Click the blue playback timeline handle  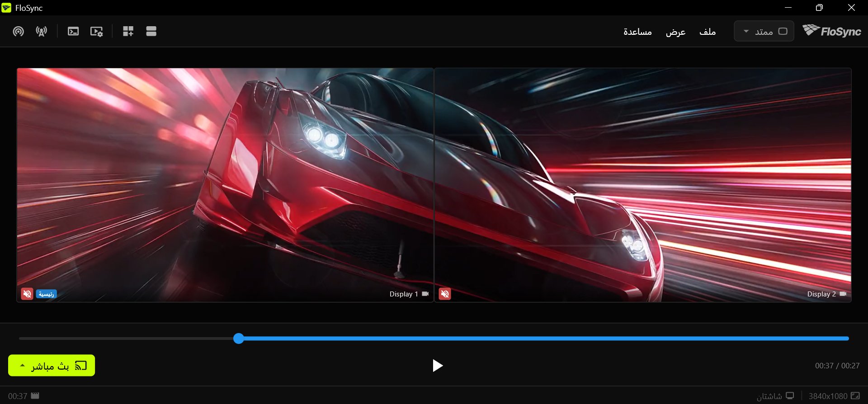click(x=239, y=338)
